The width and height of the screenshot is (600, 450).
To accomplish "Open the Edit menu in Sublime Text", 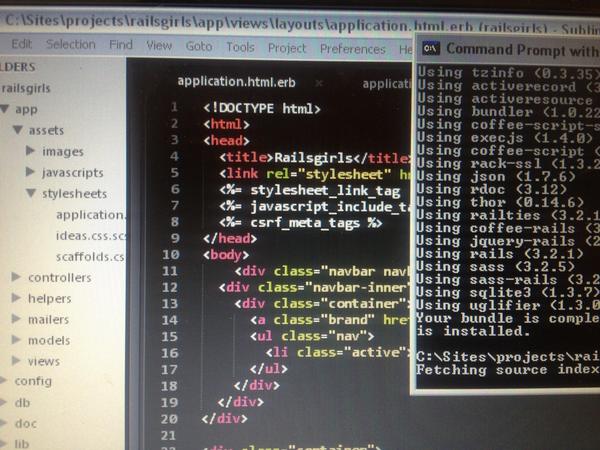I will (x=21, y=44).
